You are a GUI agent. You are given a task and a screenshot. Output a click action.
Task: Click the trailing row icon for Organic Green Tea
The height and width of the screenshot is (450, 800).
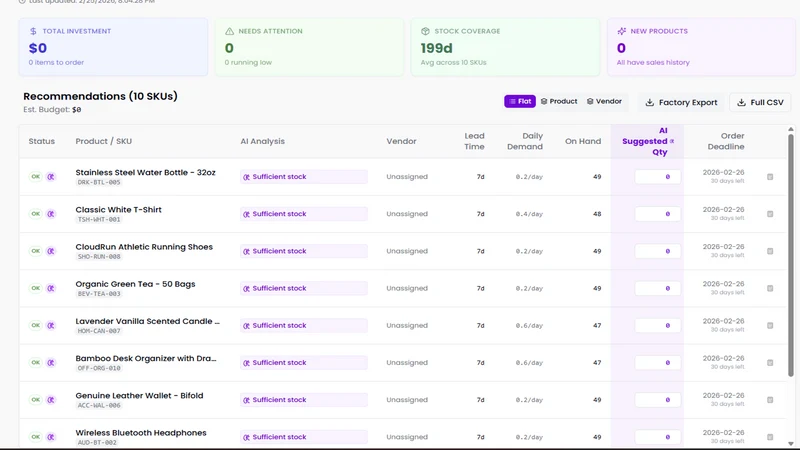(x=770, y=288)
